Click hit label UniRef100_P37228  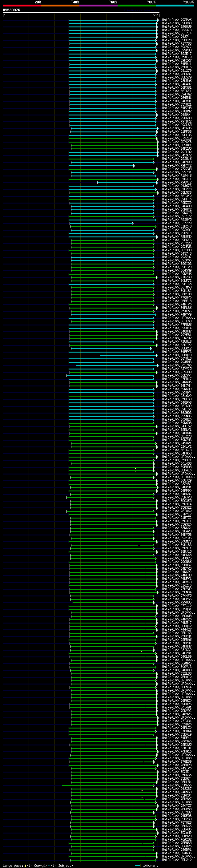pos(177,244)
